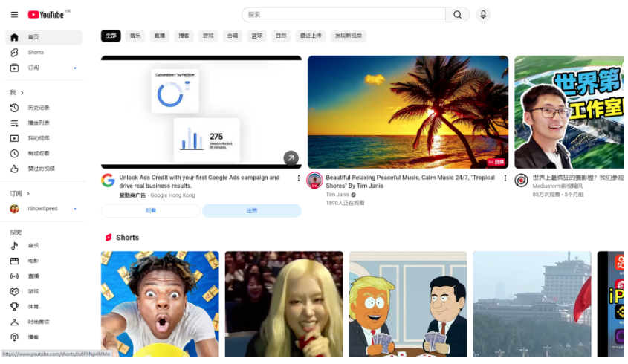This screenshot has height=364, width=628.
Task: Open 我的视频 in sidebar
Action: tap(44, 138)
